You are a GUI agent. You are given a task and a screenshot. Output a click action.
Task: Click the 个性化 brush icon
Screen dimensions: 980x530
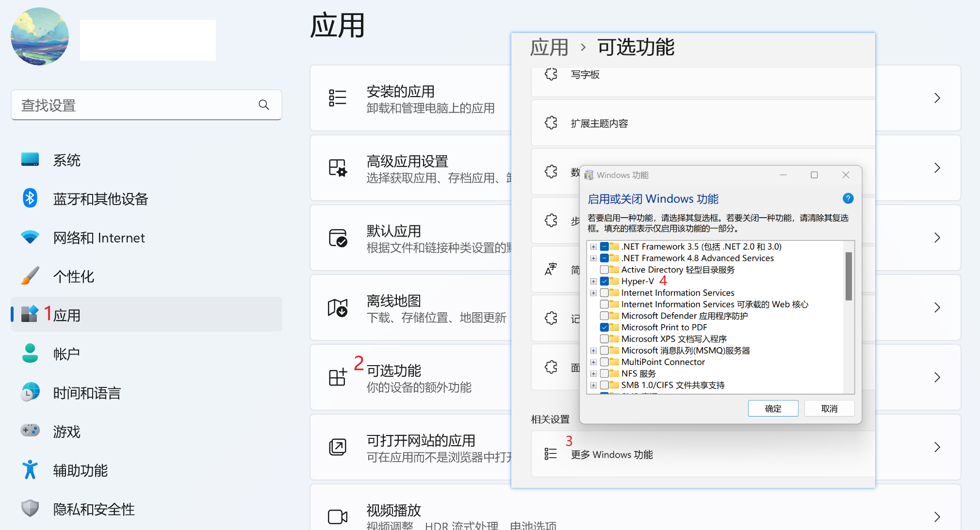click(30, 276)
